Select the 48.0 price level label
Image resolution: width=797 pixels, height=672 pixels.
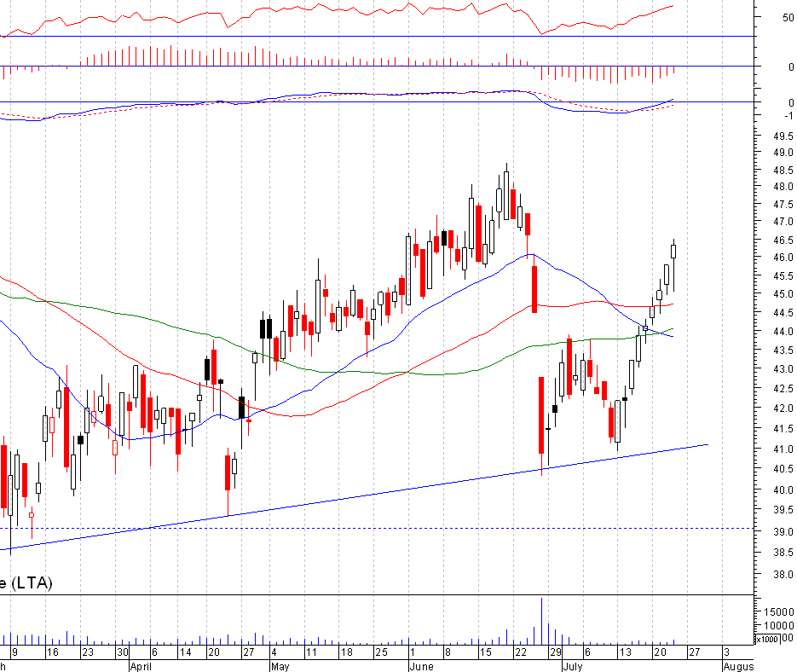click(x=783, y=187)
